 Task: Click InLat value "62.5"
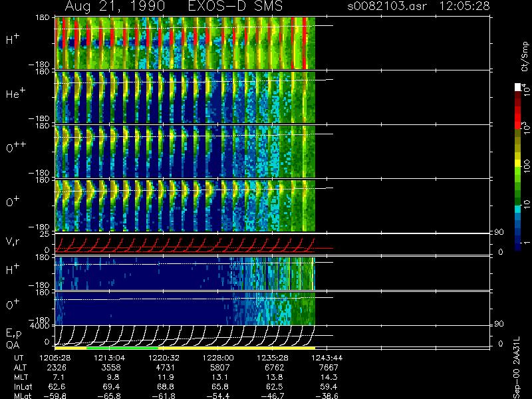pos(274,386)
